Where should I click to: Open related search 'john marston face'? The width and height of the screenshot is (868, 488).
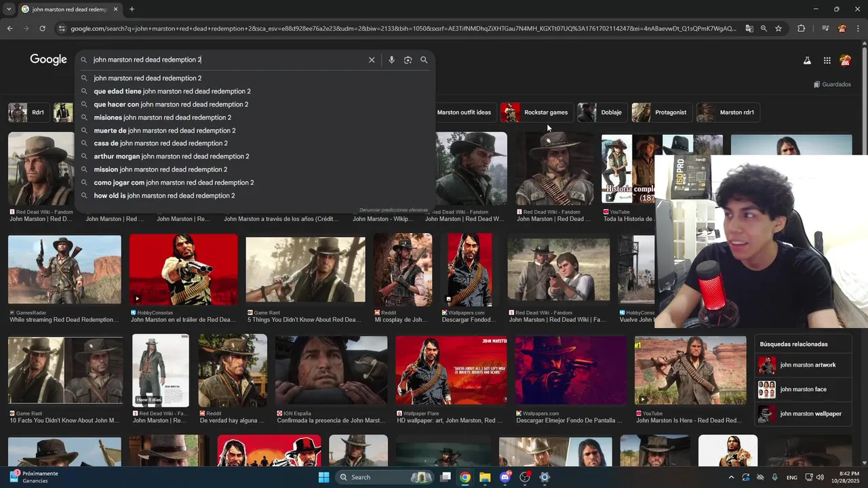click(x=803, y=390)
